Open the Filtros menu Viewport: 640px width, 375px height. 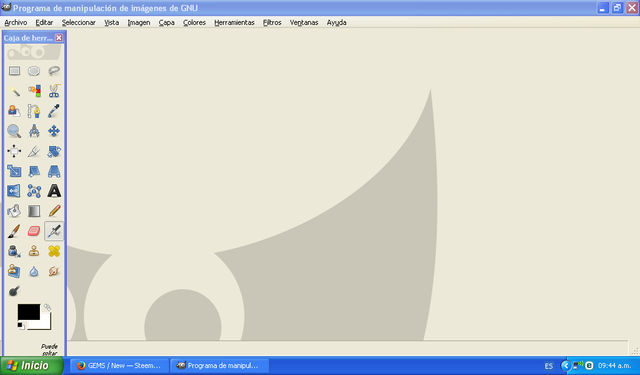click(272, 22)
